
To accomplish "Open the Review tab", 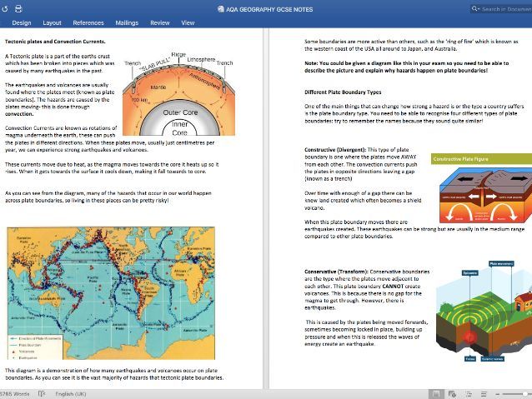I will coord(160,22).
